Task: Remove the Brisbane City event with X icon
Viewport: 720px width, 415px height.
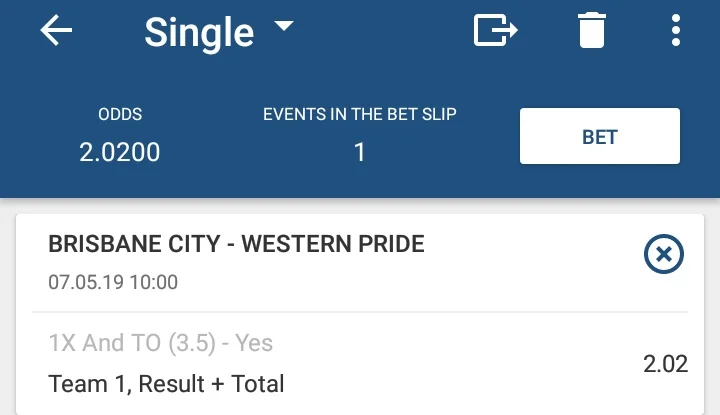Action: [664, 256]
